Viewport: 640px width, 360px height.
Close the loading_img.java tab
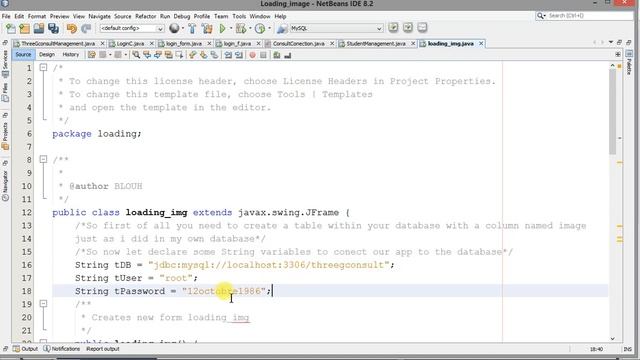click(x=481, y=43)
